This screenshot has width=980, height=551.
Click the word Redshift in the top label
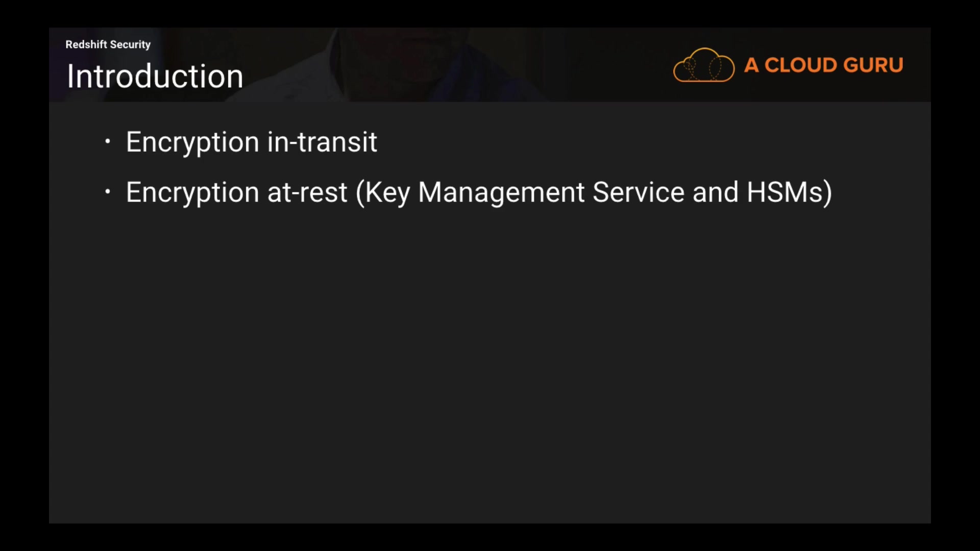point(86,44)
